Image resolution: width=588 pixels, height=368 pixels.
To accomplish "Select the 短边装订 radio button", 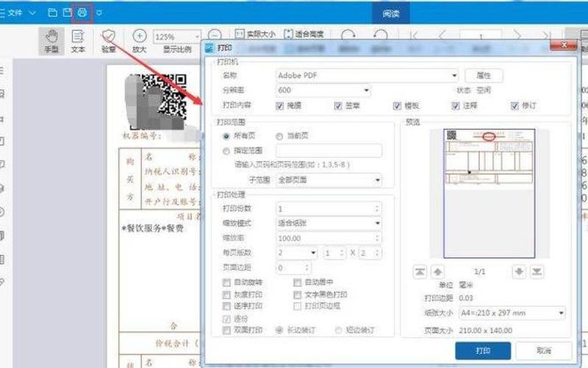I will pyautogui.click(x=338, y=330).
